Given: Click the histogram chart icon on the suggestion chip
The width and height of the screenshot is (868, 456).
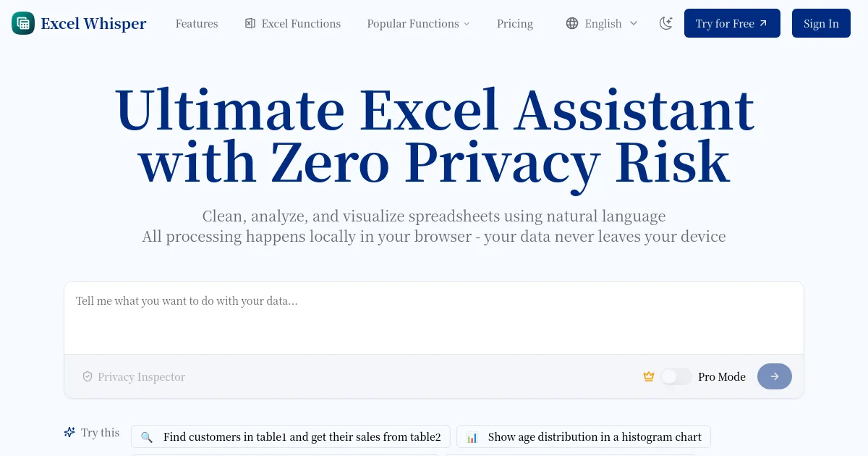Looking at the screenshot, I should click(472, 436).
